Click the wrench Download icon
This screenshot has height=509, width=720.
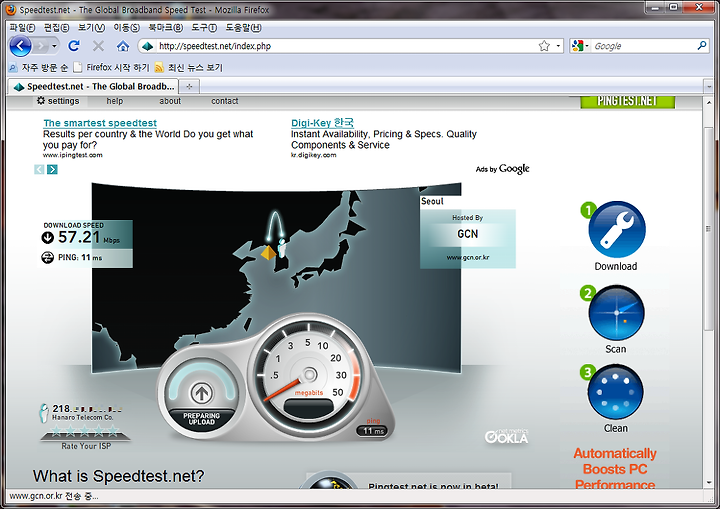click(x=617, y=229)
